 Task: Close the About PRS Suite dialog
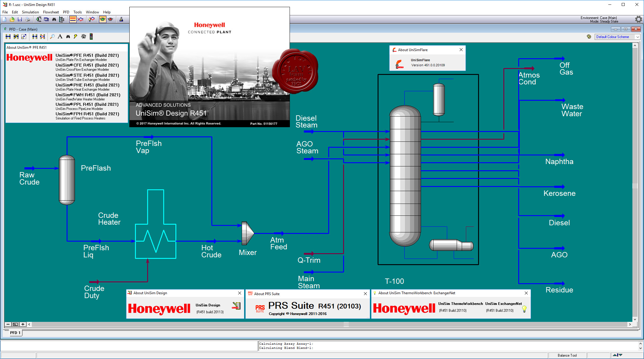365,294
